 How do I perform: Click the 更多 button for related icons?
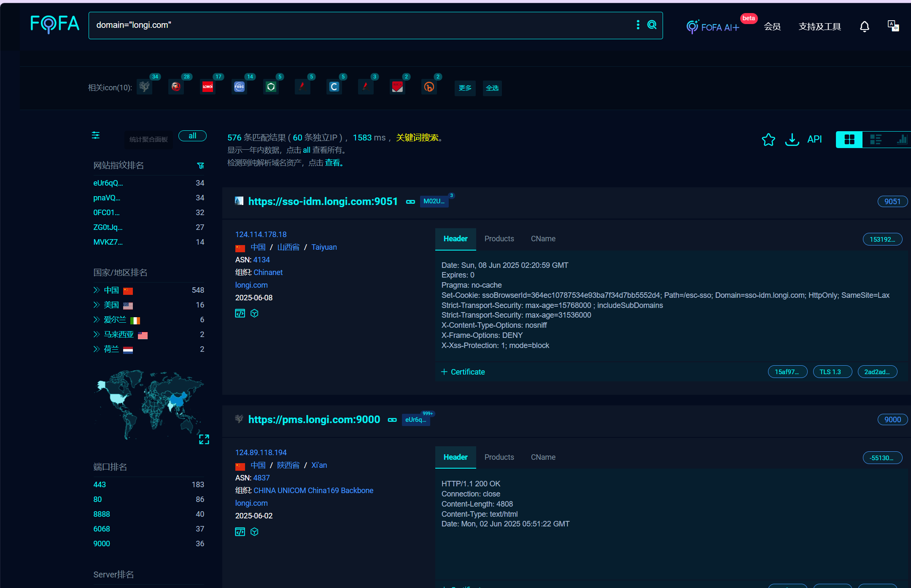coord(465,88)
